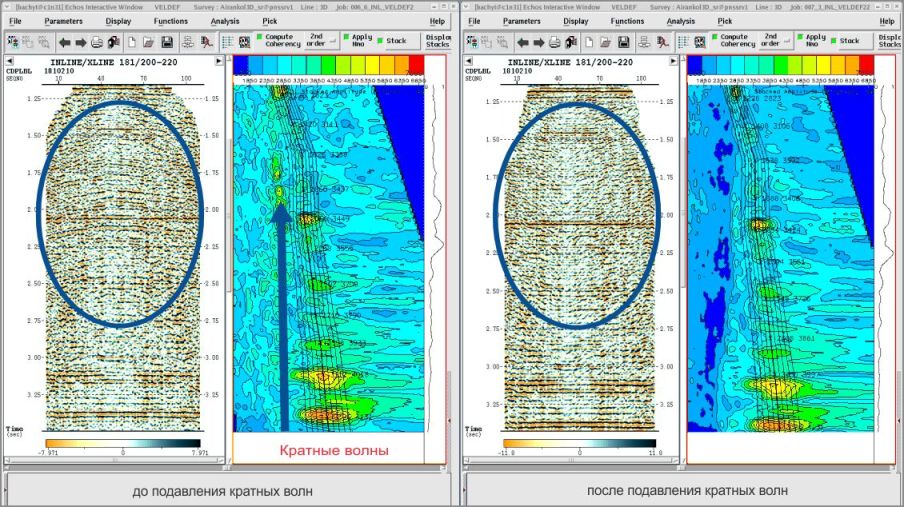The image size is (904, 507).
Task: Open the Parameters menu in left window
Action: [64, 20]
